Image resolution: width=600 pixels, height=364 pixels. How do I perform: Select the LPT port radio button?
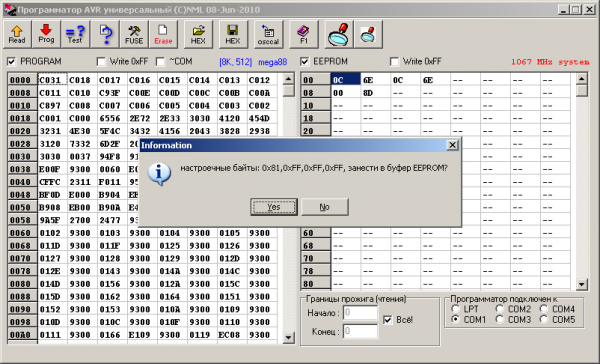click(x=455, y=309)
